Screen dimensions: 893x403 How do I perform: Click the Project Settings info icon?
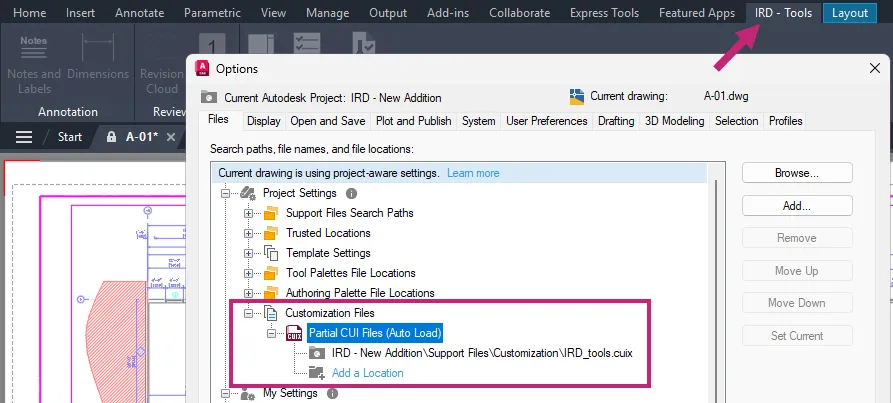tap(351, 193)
